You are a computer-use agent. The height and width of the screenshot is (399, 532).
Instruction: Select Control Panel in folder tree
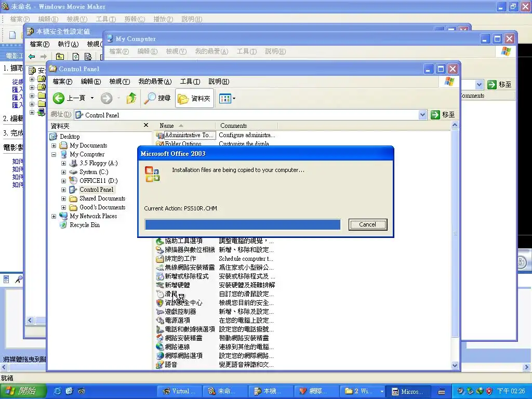pyautogui.click(x=96, y=190)
